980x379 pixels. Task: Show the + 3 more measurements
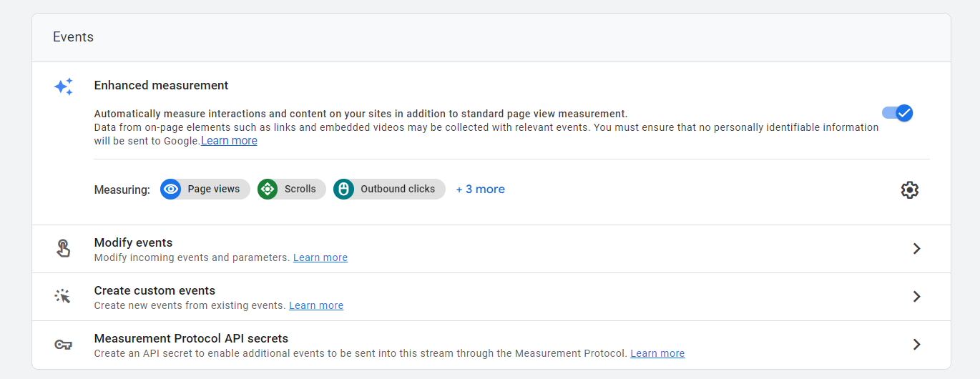pos(481,189)
